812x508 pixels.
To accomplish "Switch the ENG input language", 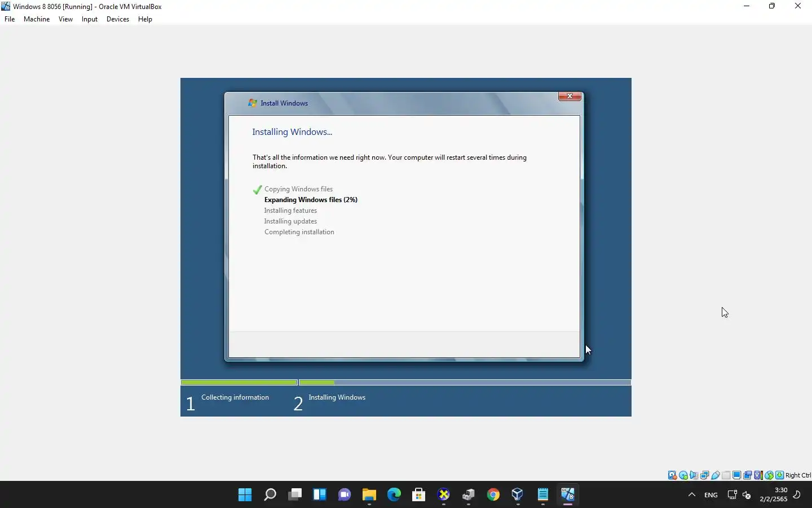I will pos(711,495).
